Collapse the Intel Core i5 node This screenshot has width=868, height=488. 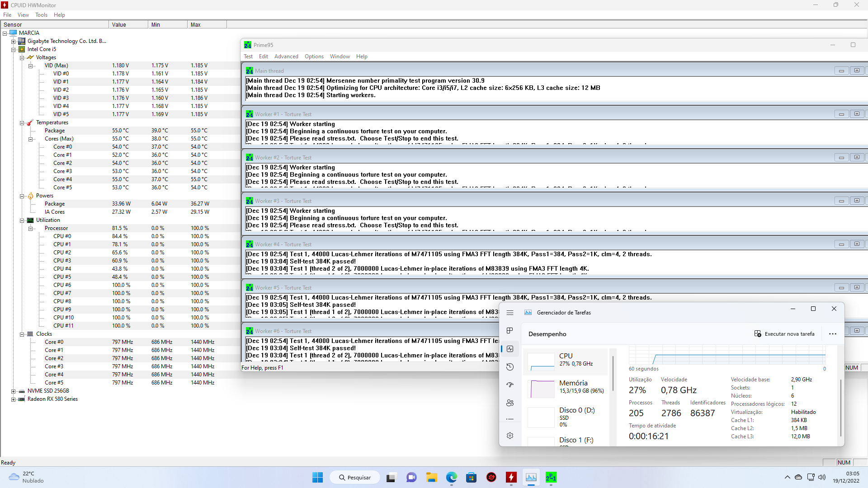[14, 50]
